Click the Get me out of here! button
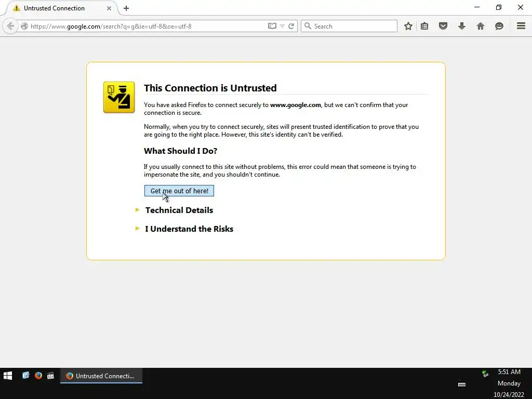Image resolution: width=532 pixels, height=399 pixels. tap(179, 191)
